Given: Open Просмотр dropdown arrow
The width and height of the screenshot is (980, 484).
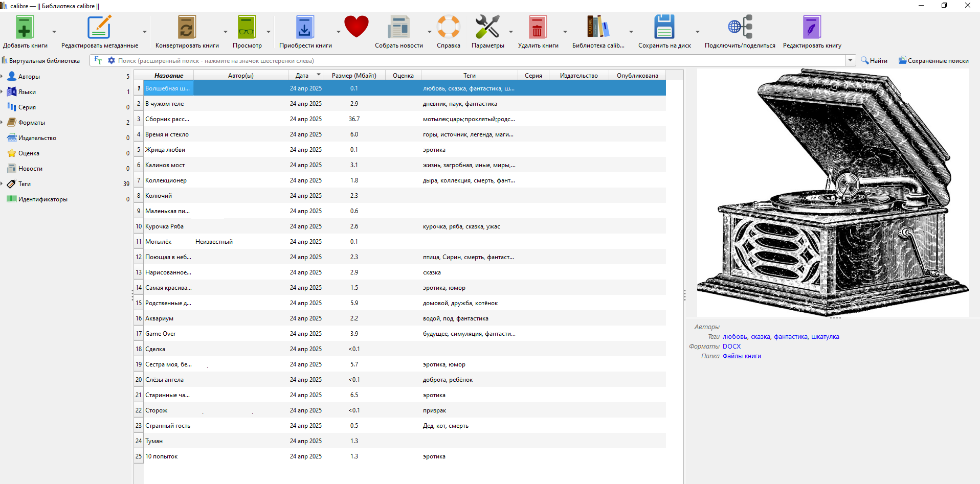Looking at the screenshot, I should click(269, 32).
